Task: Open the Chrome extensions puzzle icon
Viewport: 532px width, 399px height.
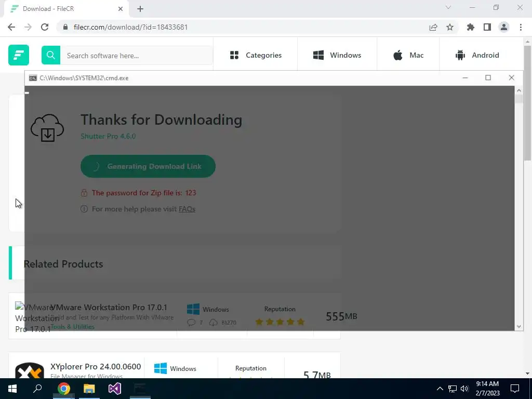Action: (x=471, y=27)
